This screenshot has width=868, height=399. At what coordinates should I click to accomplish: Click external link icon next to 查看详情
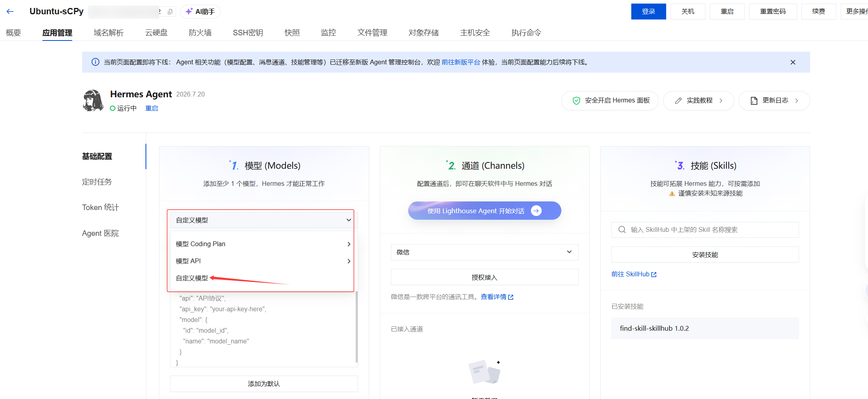tap(511, 297)
